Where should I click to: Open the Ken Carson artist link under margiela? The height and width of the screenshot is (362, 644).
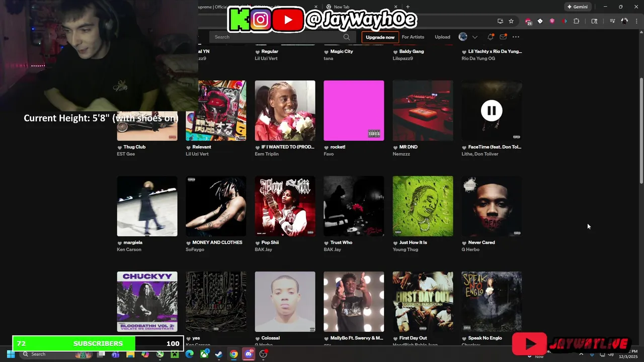click(129, 250)
